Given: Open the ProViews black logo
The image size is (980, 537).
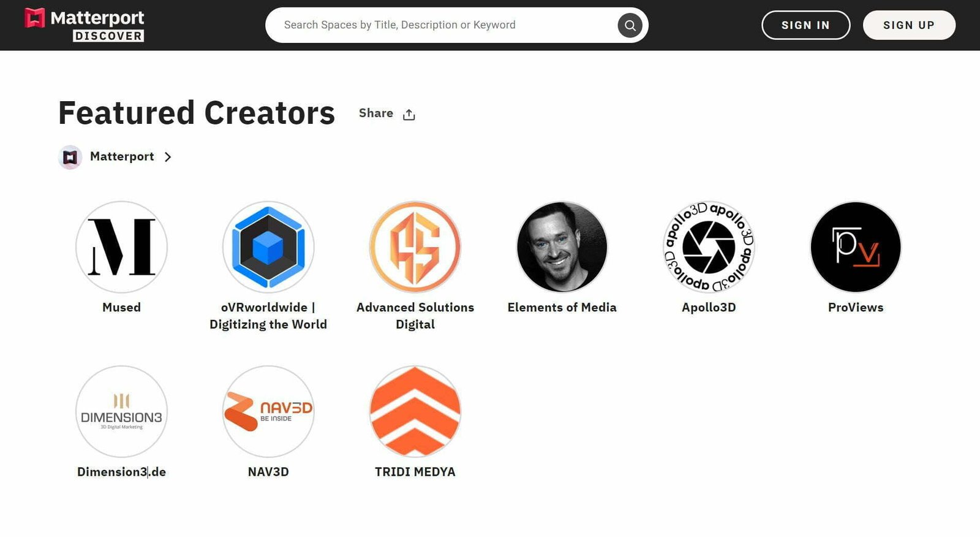Looking at the screenshot, I should 856,247.
